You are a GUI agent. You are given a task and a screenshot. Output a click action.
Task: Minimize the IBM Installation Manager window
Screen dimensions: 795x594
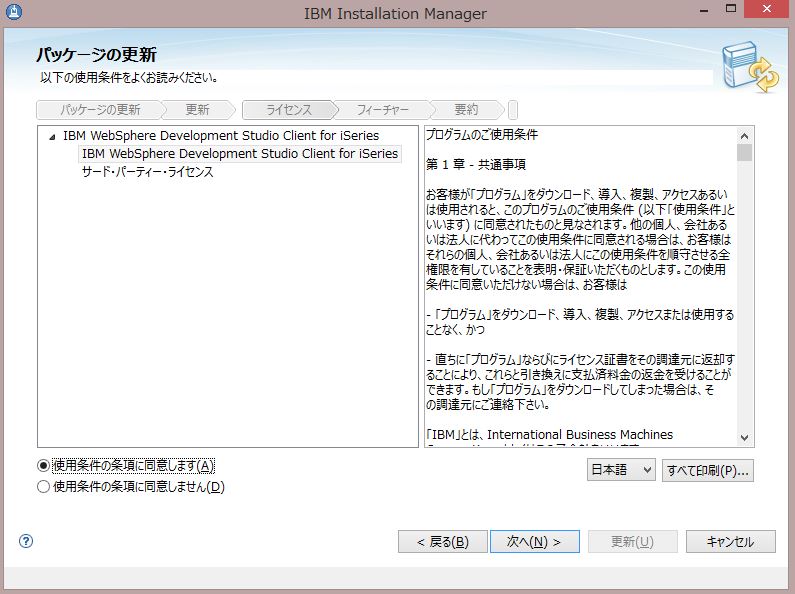pyautogui.click(x=704, y=9)
